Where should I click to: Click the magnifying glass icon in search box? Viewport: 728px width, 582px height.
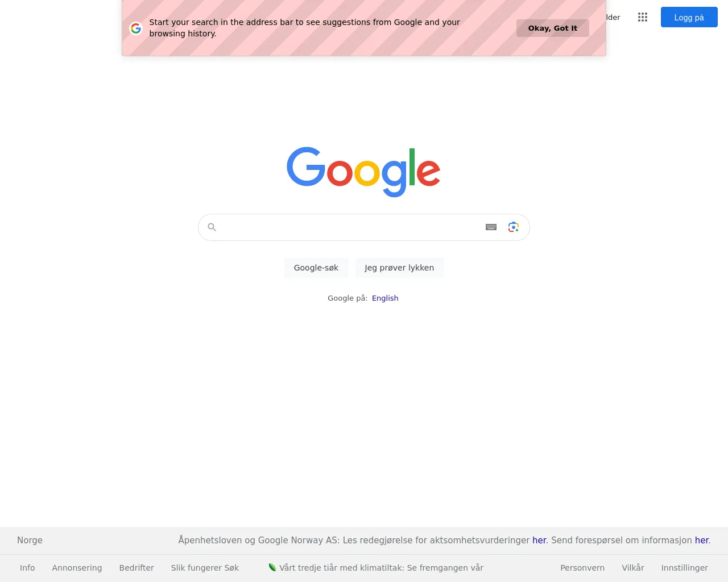pos(212,227)
